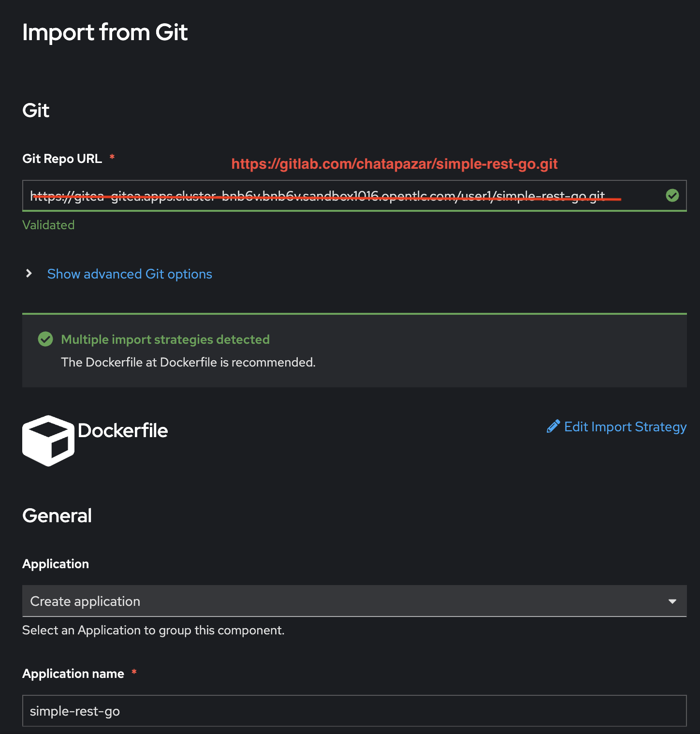Image resolution: width=700 pixels, height=734 pixels.
Task: Click the Import from Git page title
Action: 105,32
